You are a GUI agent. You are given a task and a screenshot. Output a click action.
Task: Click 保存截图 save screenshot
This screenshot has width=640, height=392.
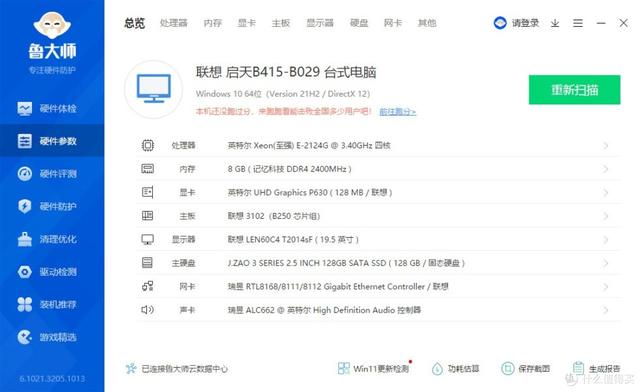[x=526, y=369]
